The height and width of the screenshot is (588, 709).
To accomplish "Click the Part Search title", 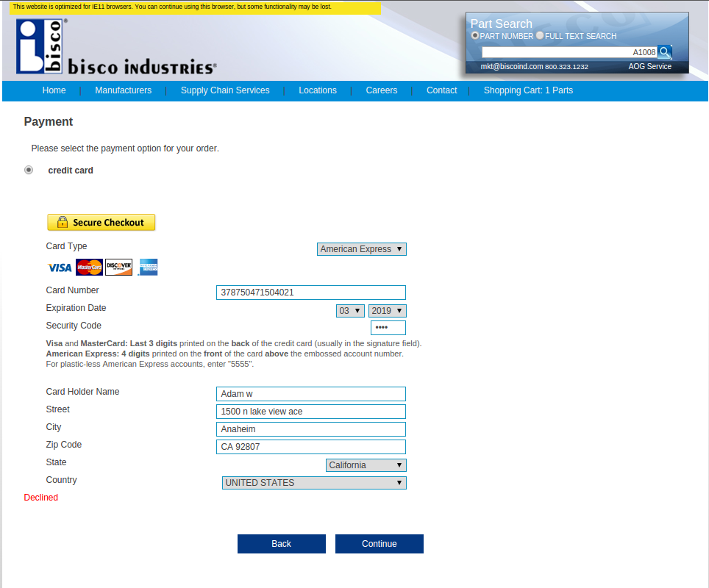I will (x=502, y=24).
